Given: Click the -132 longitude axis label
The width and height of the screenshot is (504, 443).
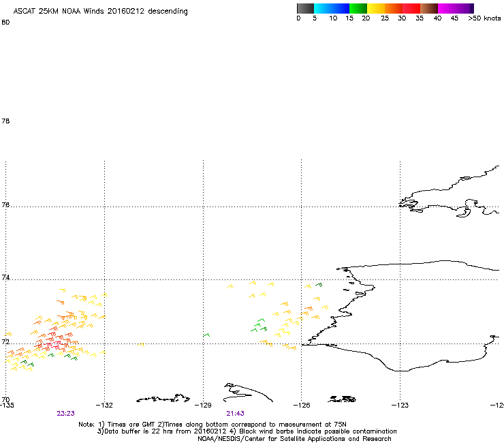Looking at the screenshot, I should (x=104, y=405).
